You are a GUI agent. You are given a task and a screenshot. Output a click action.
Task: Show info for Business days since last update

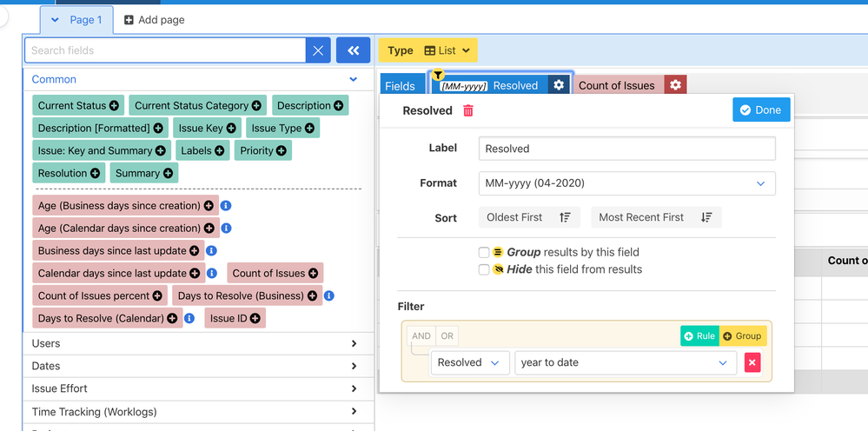point(211,250)
